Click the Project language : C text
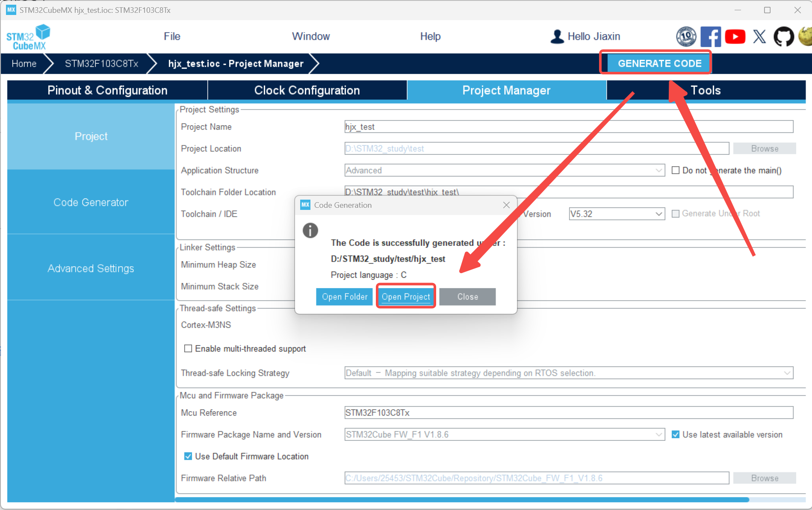The height and width of the screenshot is (510, 812). coord(369,275)
